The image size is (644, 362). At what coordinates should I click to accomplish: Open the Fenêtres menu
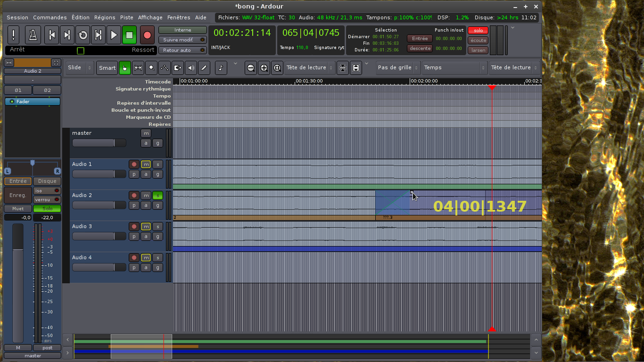point(179,17)
